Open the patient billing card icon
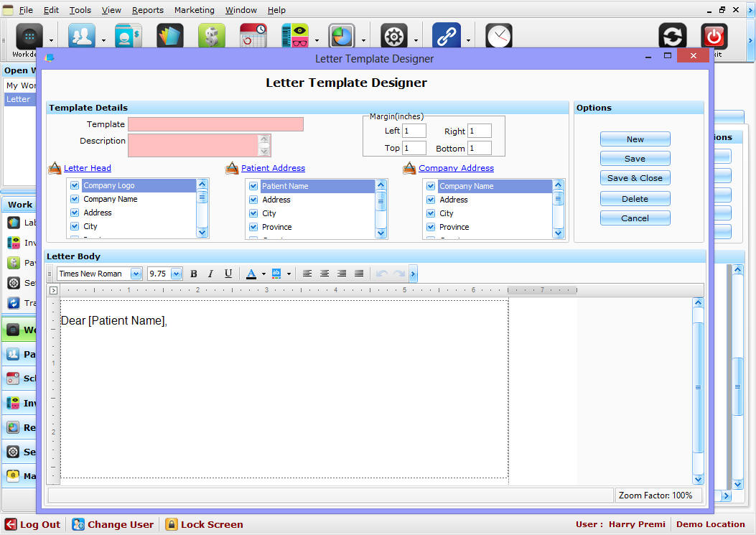 [x=129, y=35]
